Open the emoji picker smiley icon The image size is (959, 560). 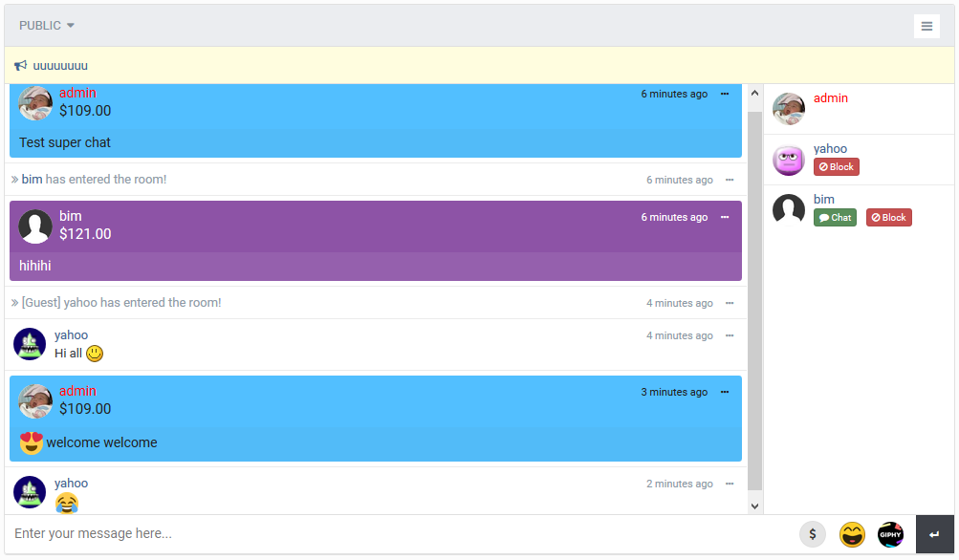[x=852, y=534]
